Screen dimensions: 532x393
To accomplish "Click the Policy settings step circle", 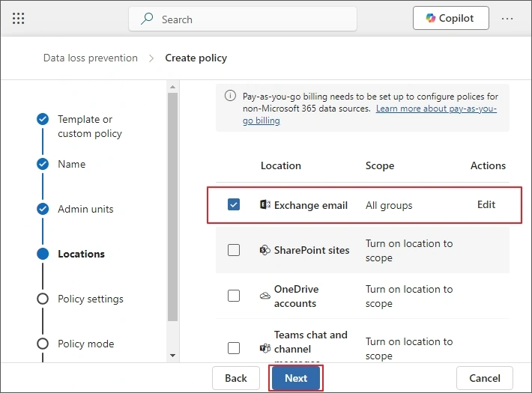I will click(x=43, y=299).
